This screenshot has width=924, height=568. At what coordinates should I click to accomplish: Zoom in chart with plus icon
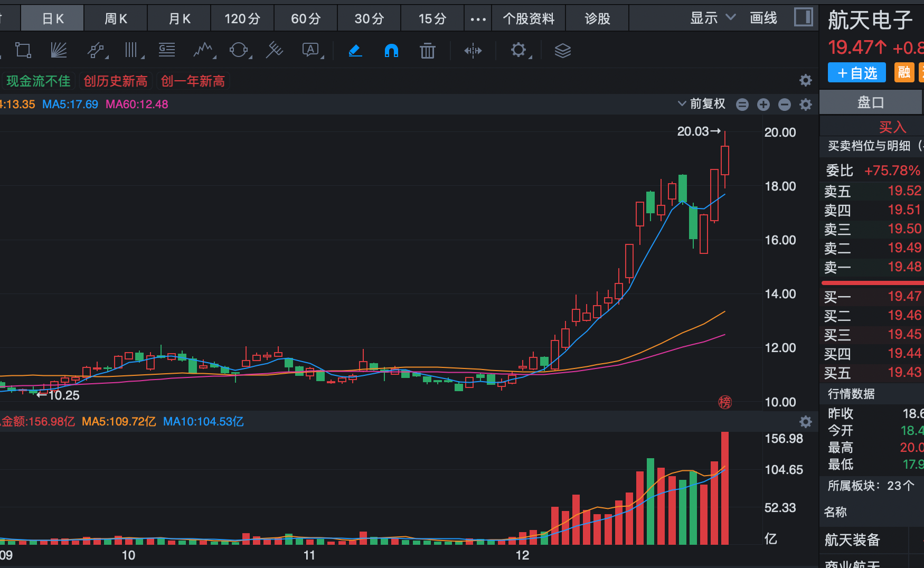click(763, 105)
